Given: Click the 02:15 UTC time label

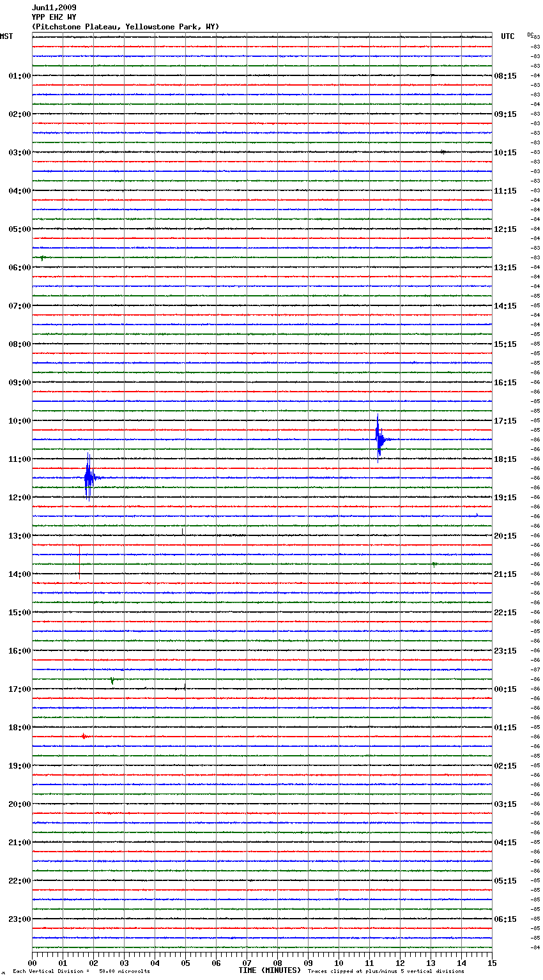Looking at the screenshot, I should point(505,766).
